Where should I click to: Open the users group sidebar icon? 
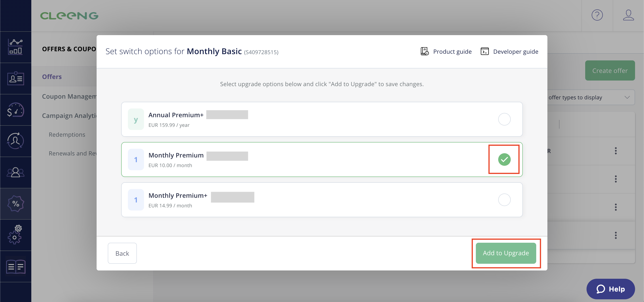15,172
